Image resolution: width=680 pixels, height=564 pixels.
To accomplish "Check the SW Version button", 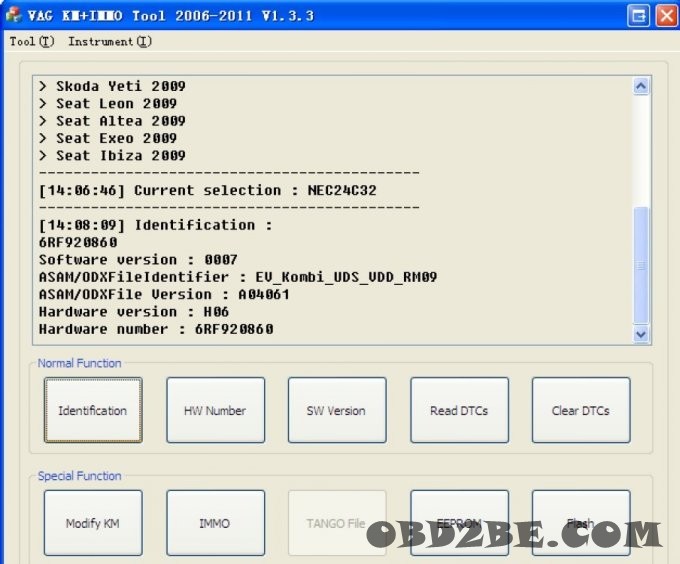I will pos(337,410).
